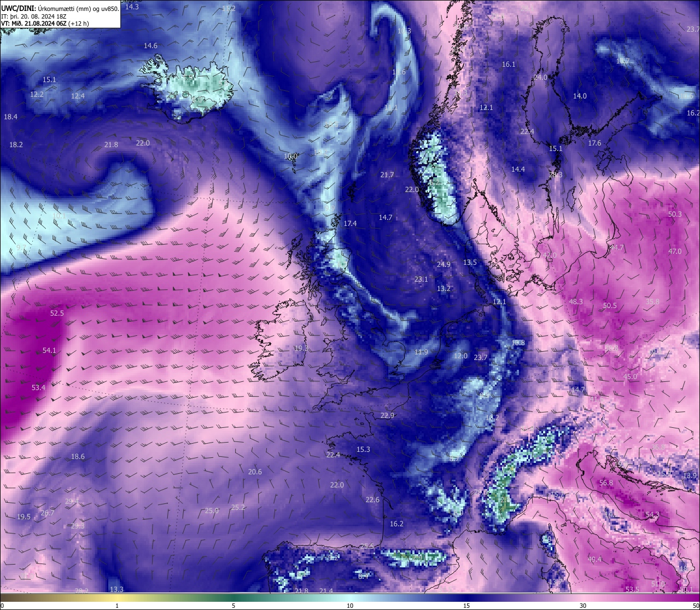Click the 30 tick on the color scale
Viewport: 700px width, 610px height.
583,606
